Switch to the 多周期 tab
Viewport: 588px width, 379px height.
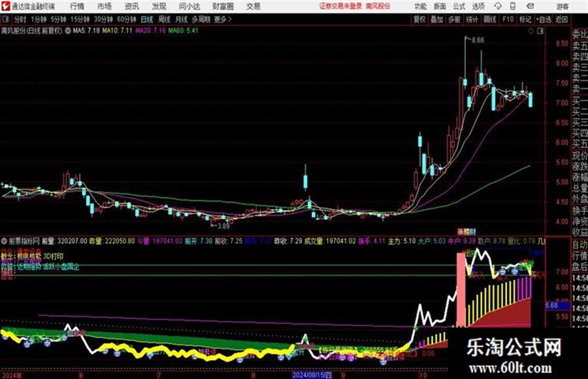pos(201,19)
